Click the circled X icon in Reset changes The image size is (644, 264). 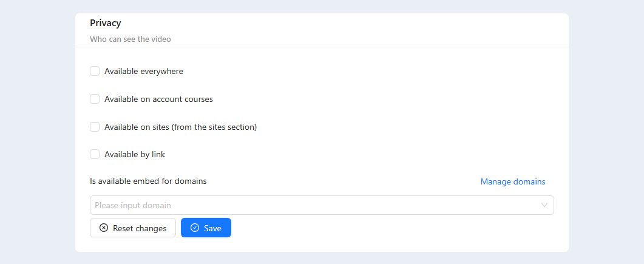pyautogui.click(x=104, y=228)
